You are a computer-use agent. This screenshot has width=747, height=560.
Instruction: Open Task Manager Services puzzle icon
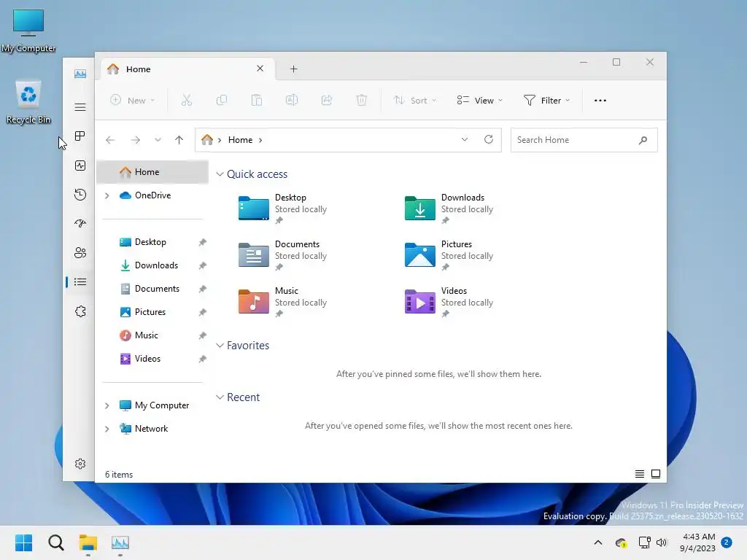80,311
